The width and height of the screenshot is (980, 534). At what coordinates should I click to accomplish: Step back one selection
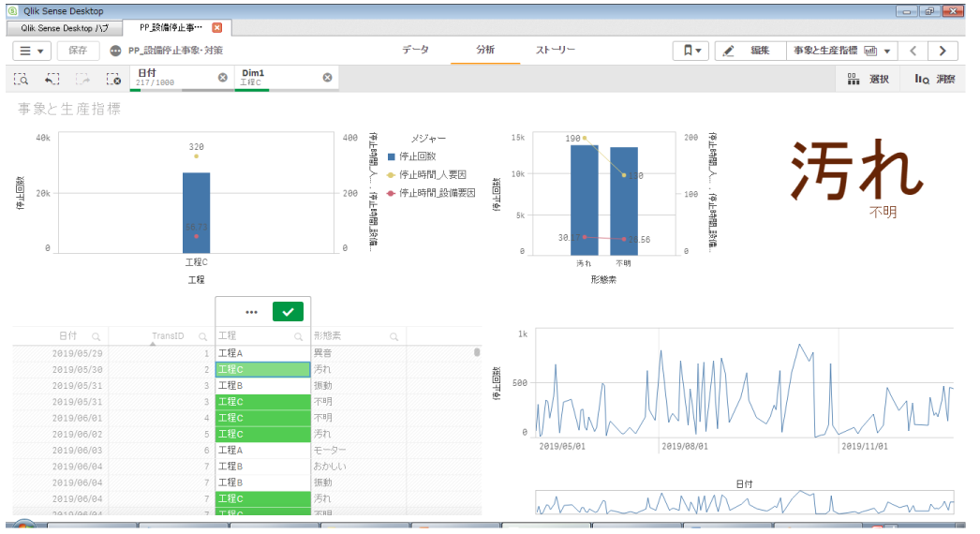(x=52, y=80)
